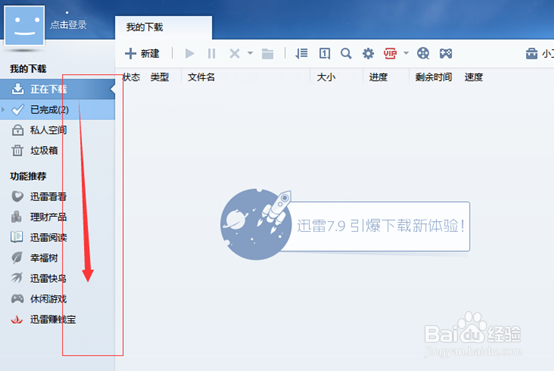Sort by the 速度 column header
554x371 pixels.
tap(473, 77)
